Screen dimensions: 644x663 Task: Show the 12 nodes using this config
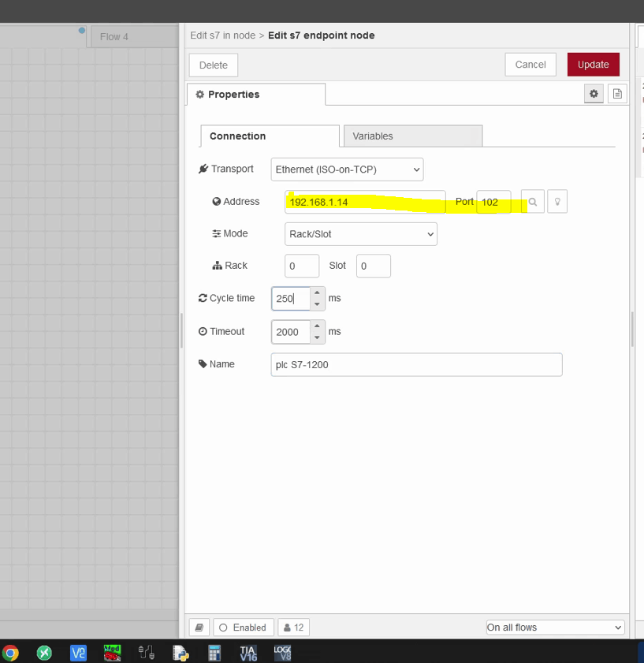[x=293, y=628]
